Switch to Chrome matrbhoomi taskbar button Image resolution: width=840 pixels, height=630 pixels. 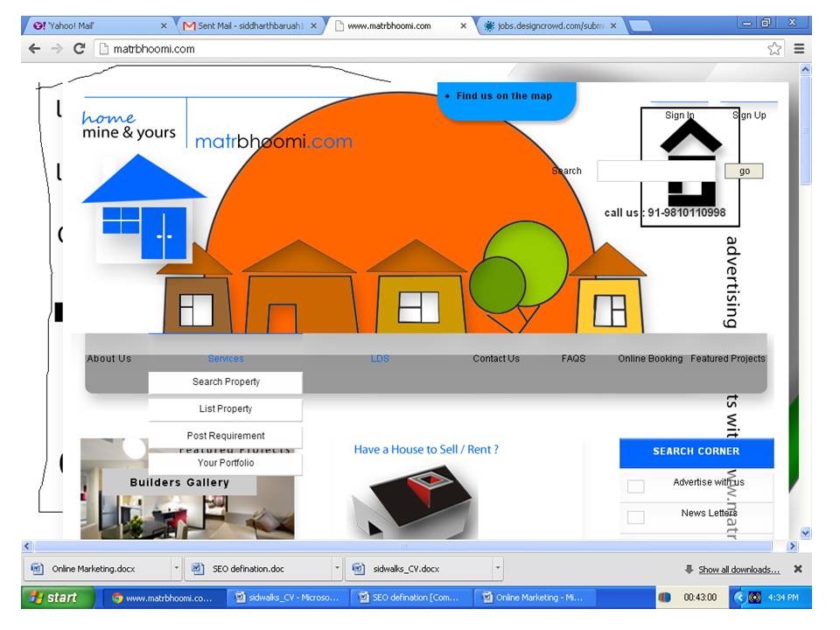click(164, 598)
